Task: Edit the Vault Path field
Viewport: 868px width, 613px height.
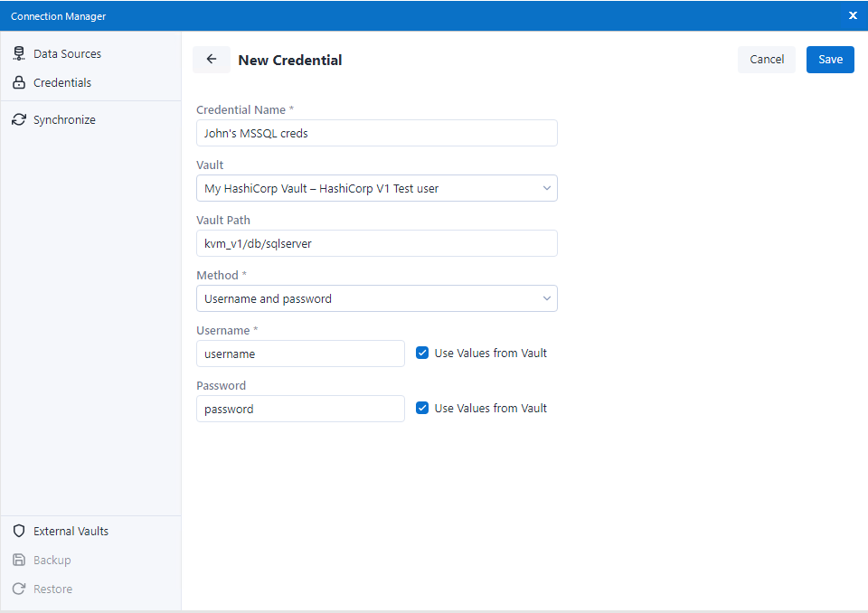Action: pos(377,243)
